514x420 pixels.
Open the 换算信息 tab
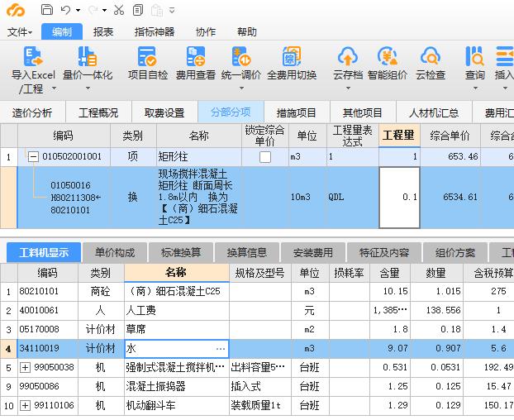[247, 252]
